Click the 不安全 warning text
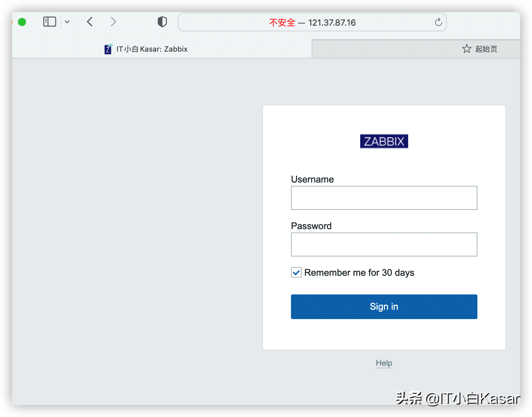The width and height of the screenshot is (532, 417). pos(282,23)
